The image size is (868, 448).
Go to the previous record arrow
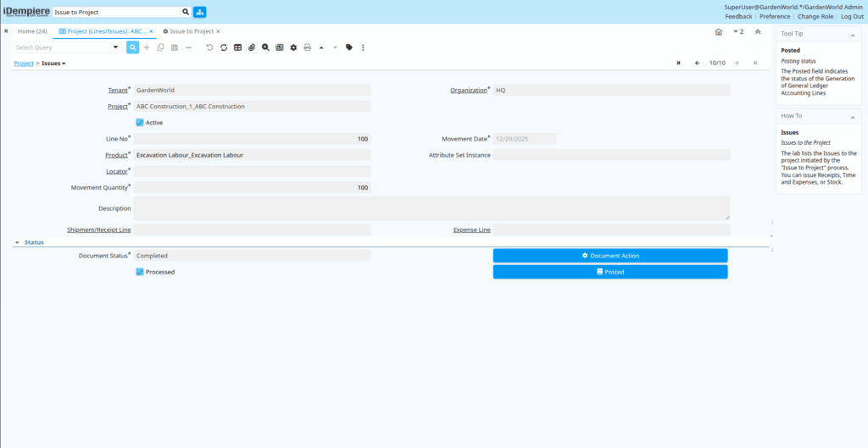[698, 63]
